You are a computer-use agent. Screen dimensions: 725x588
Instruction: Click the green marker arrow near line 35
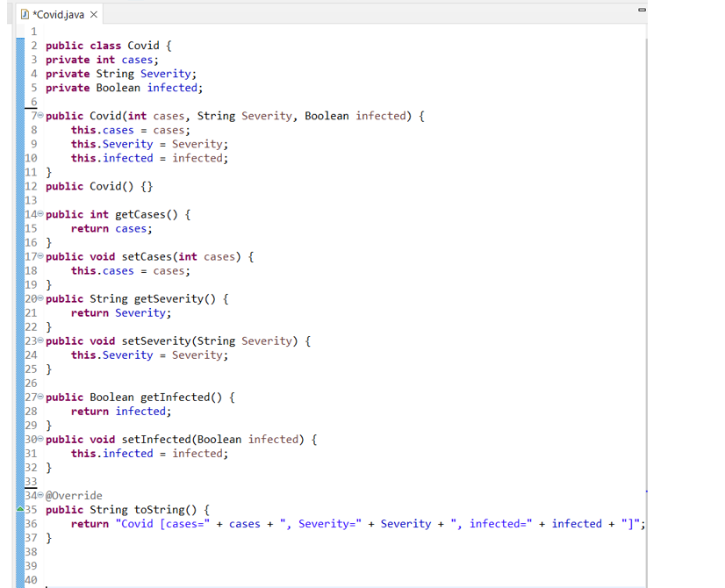click(x=19, y=507)
